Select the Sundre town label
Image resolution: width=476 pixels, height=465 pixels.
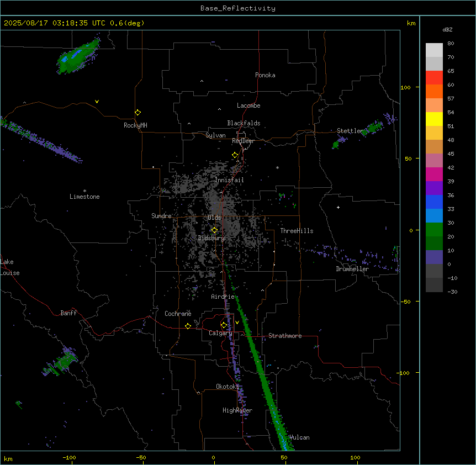(161, 216)
